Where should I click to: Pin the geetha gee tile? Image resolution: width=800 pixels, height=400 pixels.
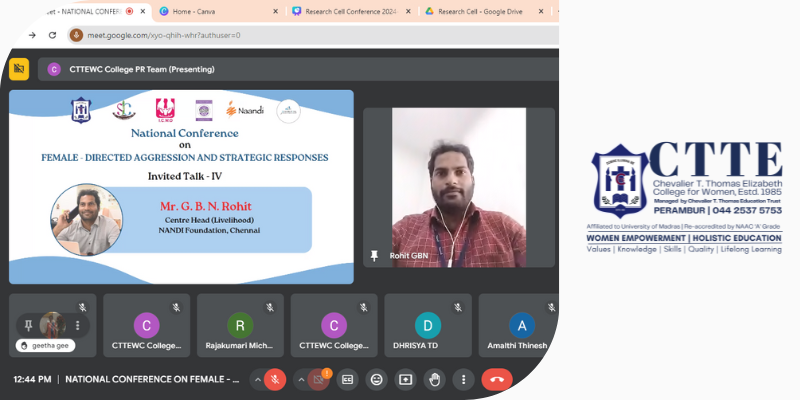[29, 326]
